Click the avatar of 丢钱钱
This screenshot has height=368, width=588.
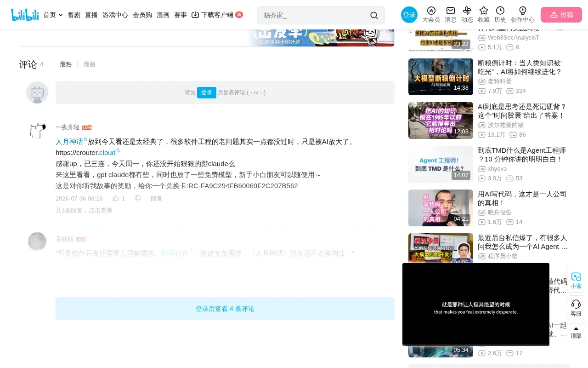tap(37, 241)
